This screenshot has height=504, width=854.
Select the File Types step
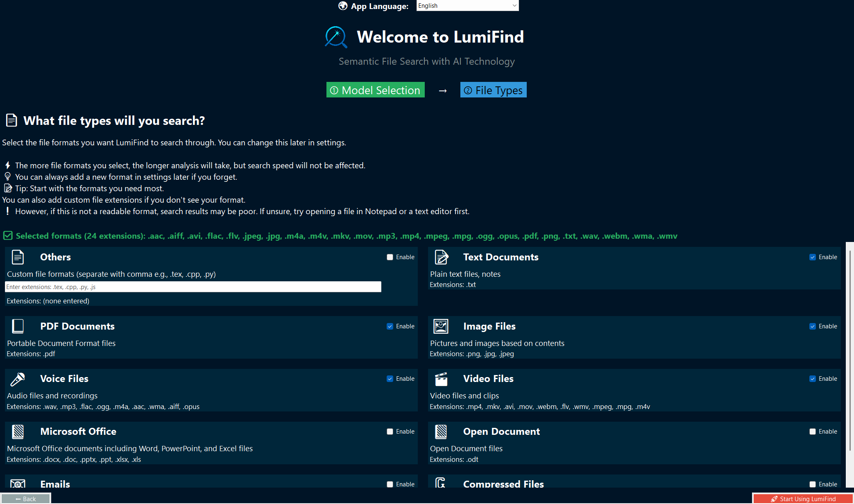tap(493, 90)
